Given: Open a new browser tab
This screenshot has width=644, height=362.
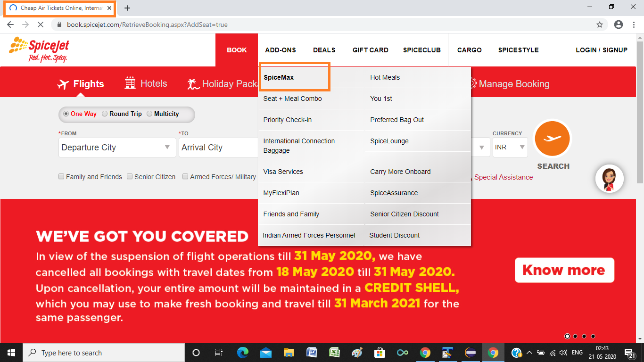Looking at the screenshot, I should (x=127, y=8).
